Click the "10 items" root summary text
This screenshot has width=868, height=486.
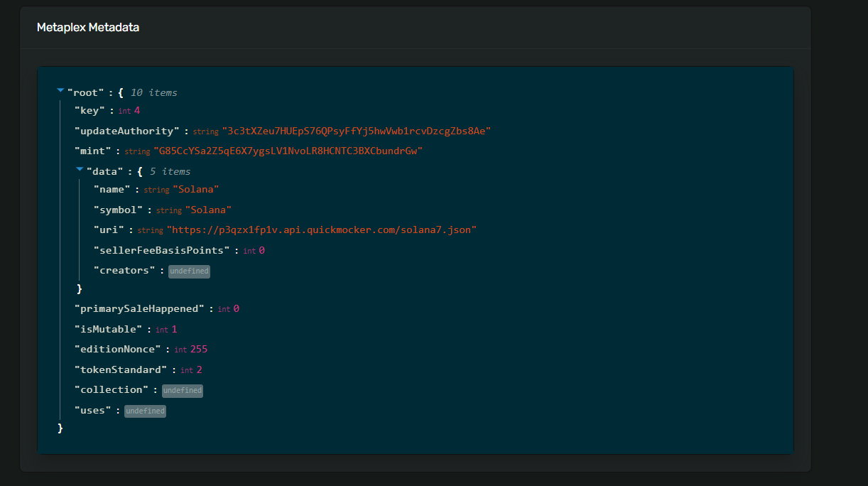153,93
